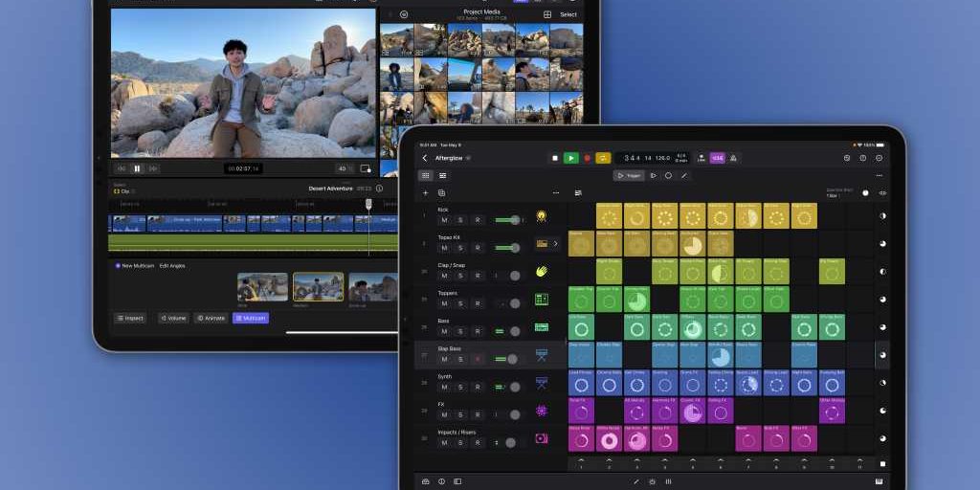The height and width of the screenshot is (490, 980).
Task: Trigger scene 8 at grid bottom
Action: [775, 464]
